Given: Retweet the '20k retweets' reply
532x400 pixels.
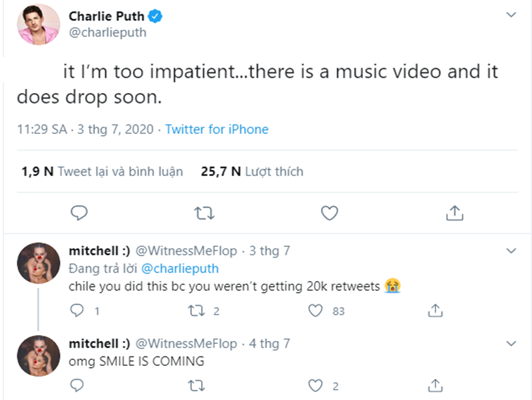Looking at the screenshot, I should pyautogui.click(x=196, y=310).
